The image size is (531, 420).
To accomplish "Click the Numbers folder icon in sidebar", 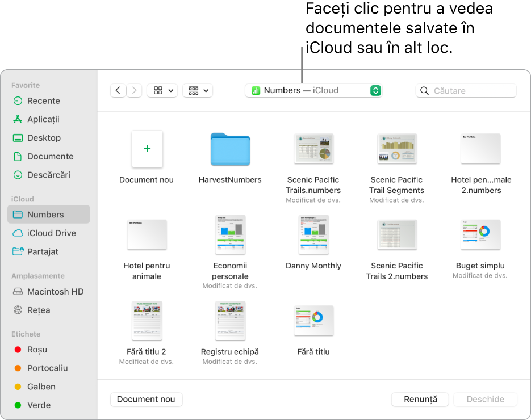I will [x=18, y=214].
